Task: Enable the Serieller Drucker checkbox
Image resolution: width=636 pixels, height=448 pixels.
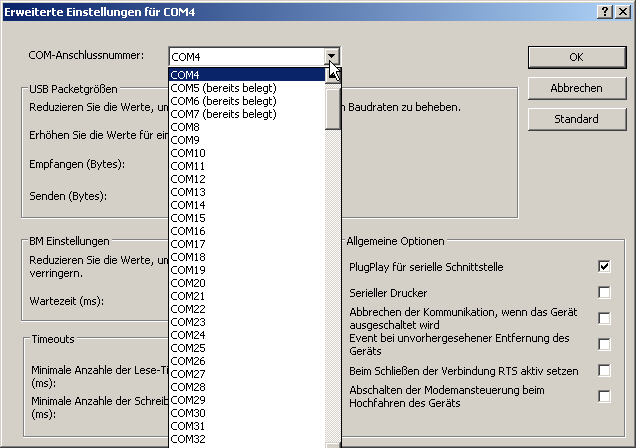Action: tap(604, 293)
